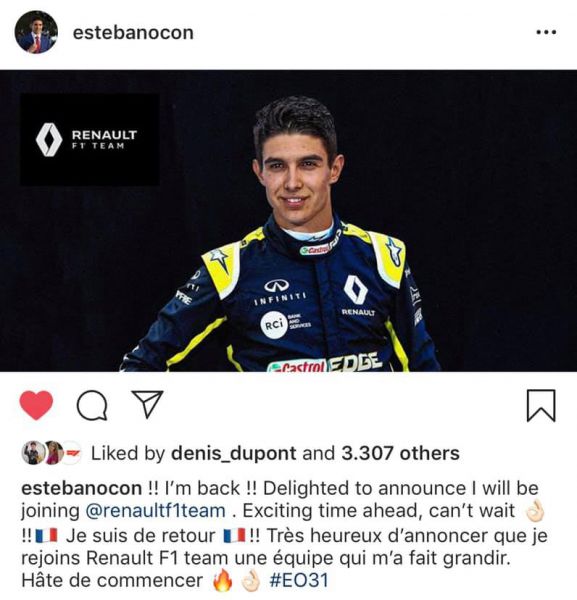Save the post with the bookmark icon
Screen dimensions: 577x600
click(541, 406)
